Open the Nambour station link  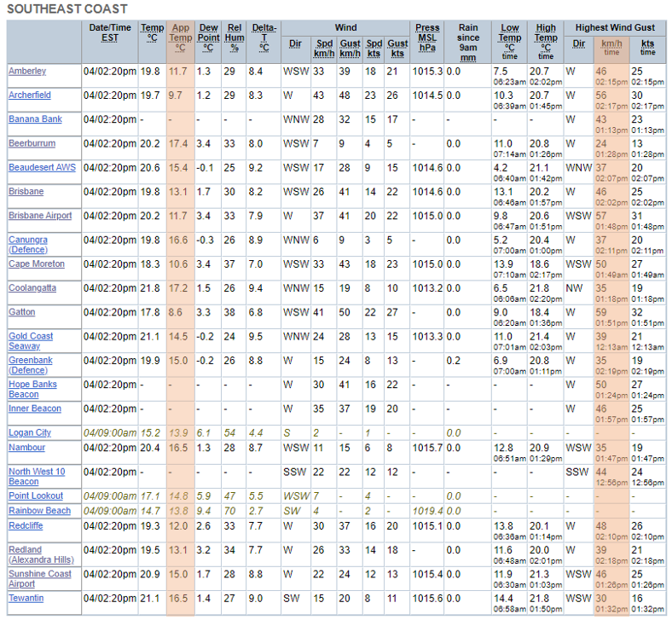coord(26,448)
